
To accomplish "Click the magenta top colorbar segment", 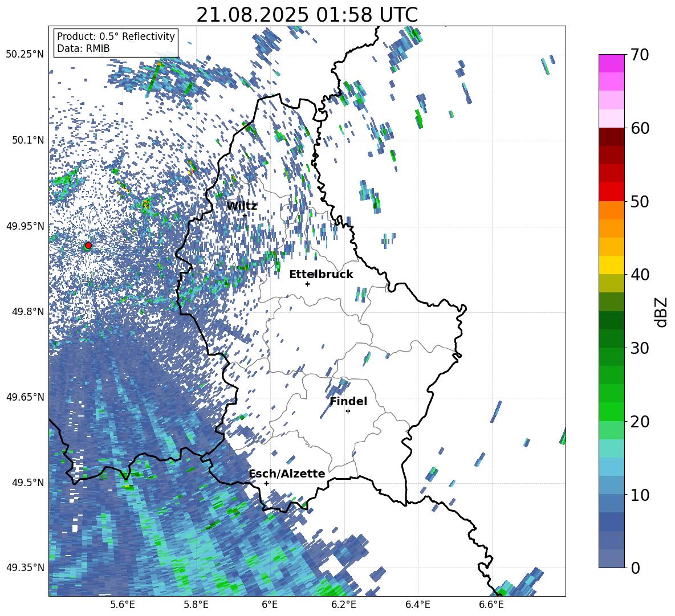I will (x=611, y=63).
